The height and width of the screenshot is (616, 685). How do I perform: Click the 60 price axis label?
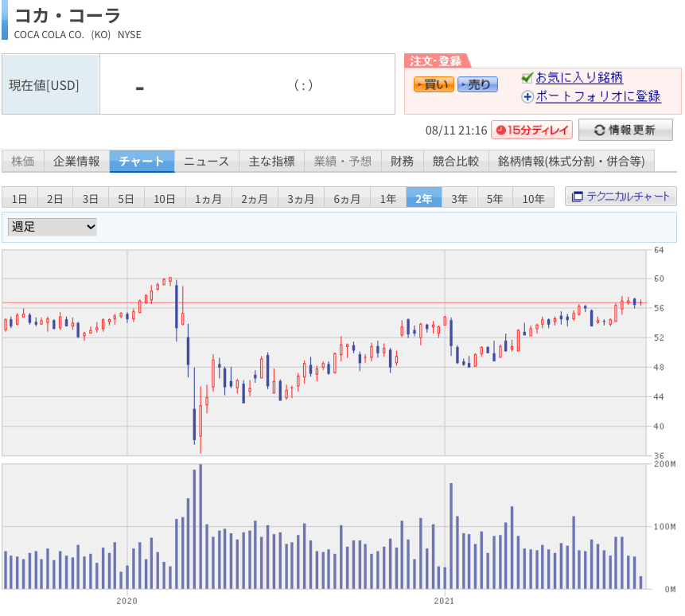659,279
